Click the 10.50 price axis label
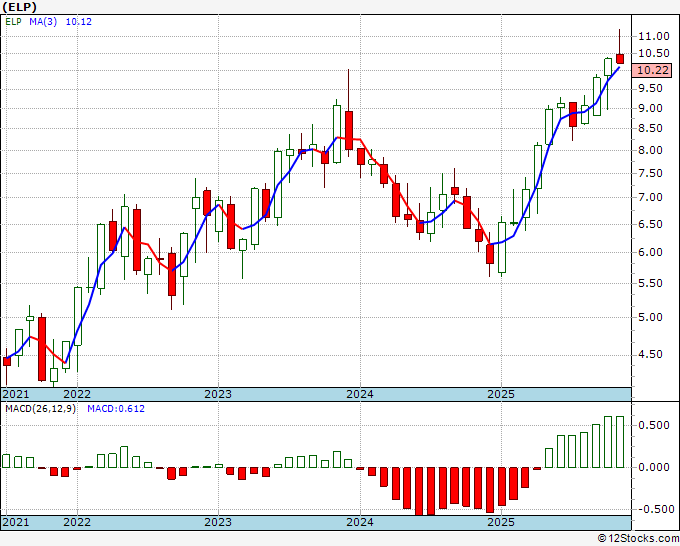The height and width of the screenshot is (546, 680). pos(654,53)
